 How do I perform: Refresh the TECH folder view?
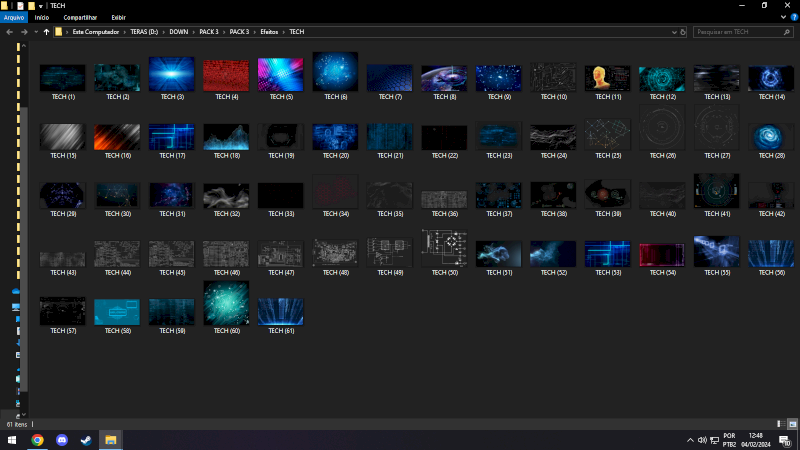pyautogui.click(x=683, y=32)
